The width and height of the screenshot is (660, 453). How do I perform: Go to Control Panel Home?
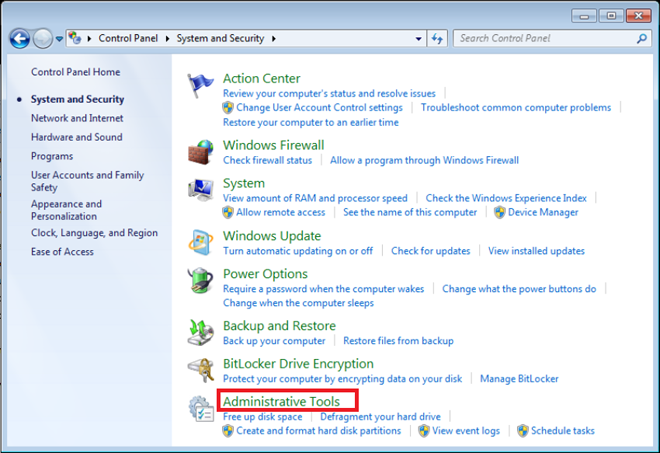76,72
